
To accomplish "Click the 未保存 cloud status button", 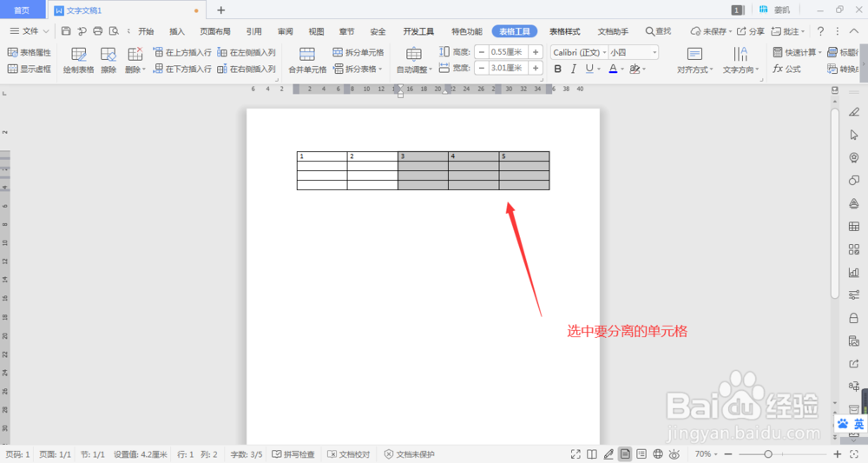I will [x=710, y=31].
